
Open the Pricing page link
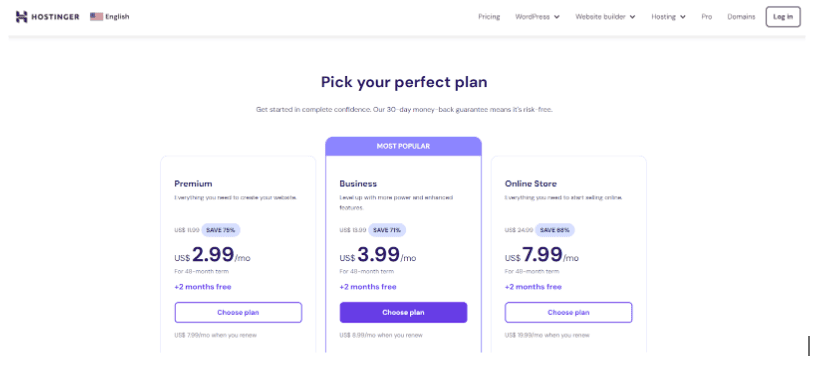(489, 17)
